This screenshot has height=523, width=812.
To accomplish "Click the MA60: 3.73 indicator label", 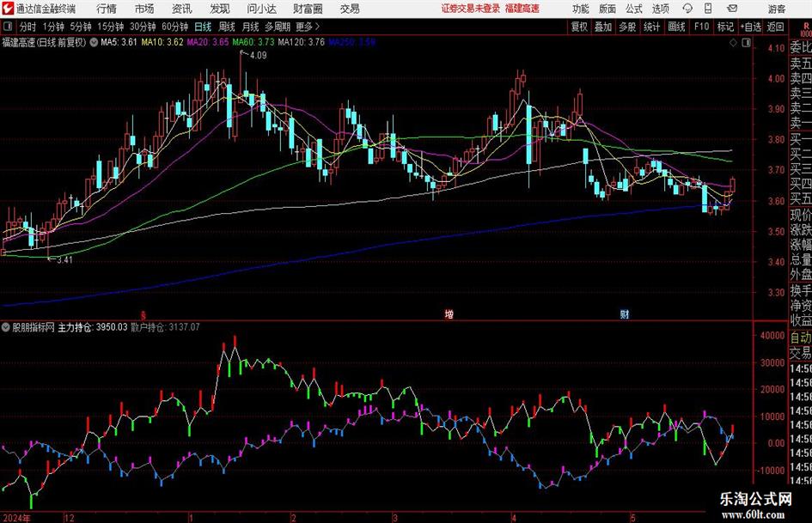I will click(253, 42).
